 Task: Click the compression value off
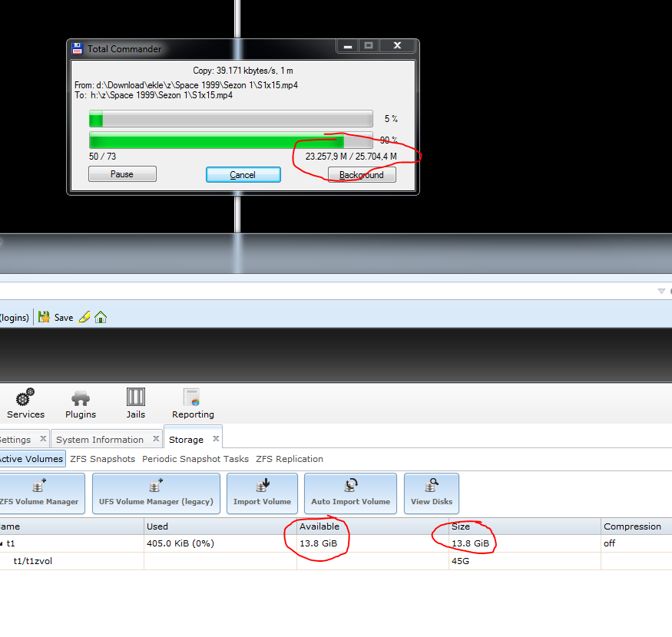[609, 543]
